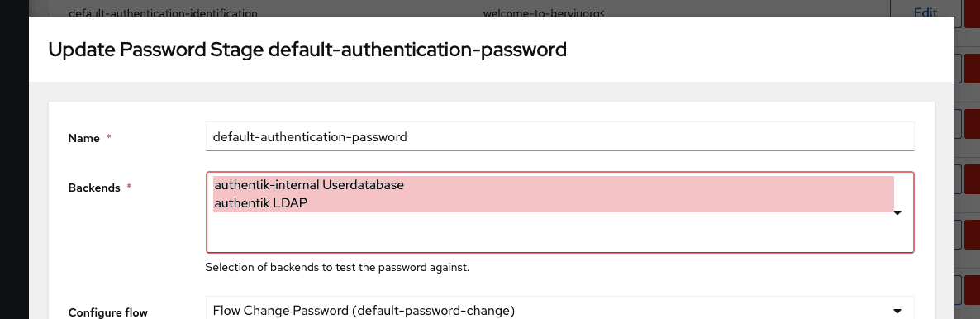Viewport: 980px width, 319px height.
Task: Click the Configure flow label
Action: click(107, 312)
